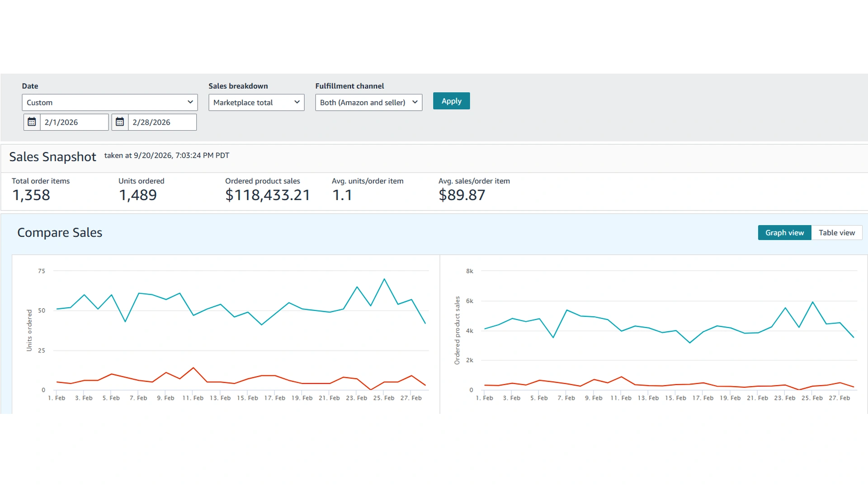Viewport: 868px width, 488px height.
Task: Click the Sales Snapshot heading
Action: (53, 157)
